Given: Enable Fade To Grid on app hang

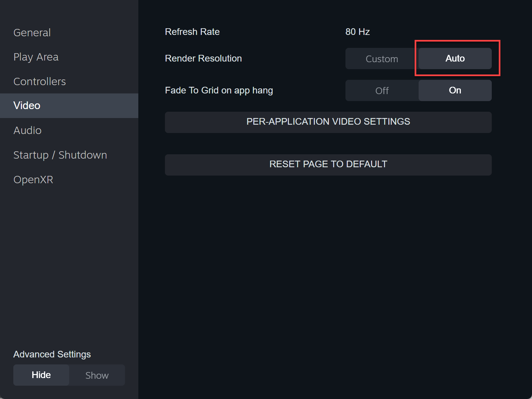Looking at the screenshot, I should tap(455, 90).
